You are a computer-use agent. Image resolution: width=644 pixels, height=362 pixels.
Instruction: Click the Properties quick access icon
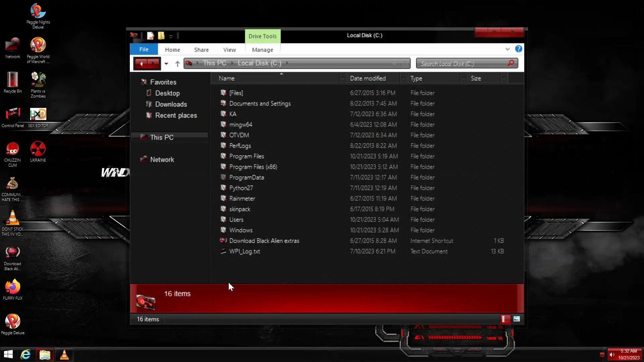151,36
